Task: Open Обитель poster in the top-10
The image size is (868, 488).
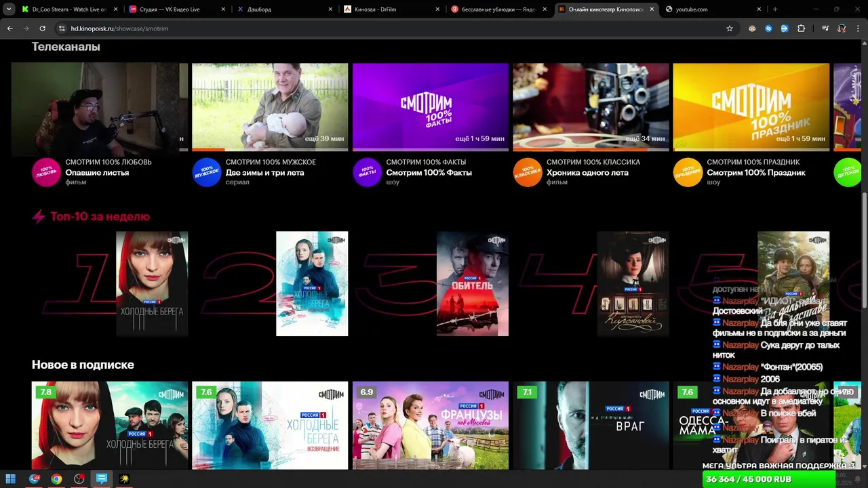Action: click(x=473, y=284)
